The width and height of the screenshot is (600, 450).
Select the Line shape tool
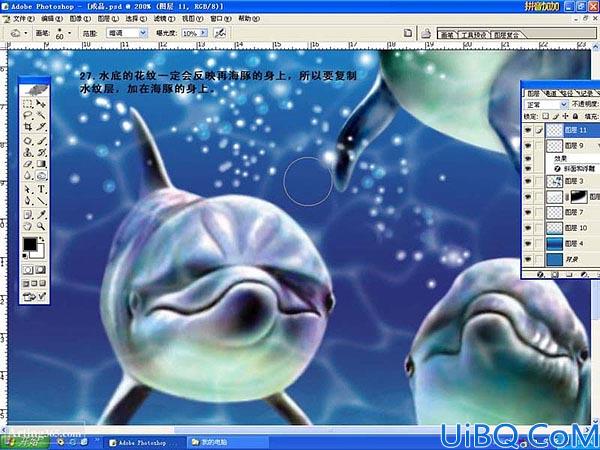tap(41, 201)
